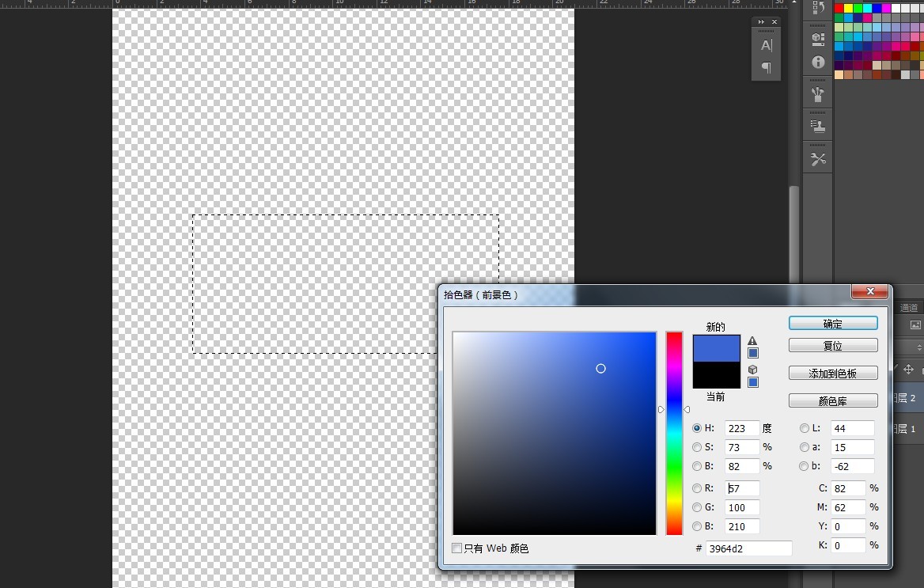Open the 颜色库 color libraries
The image size is (924, 588).
pos(833,401)
